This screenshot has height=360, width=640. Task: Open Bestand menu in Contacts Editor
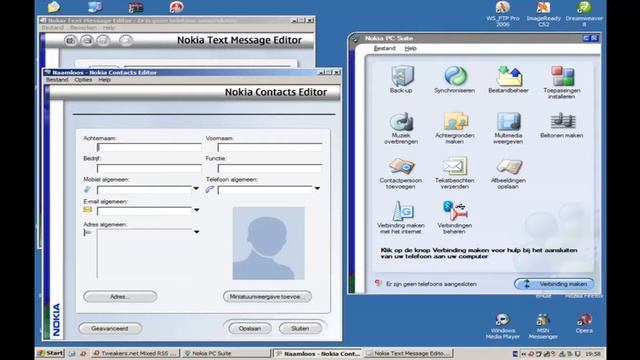pyautogui.click(x=57, y=80)
